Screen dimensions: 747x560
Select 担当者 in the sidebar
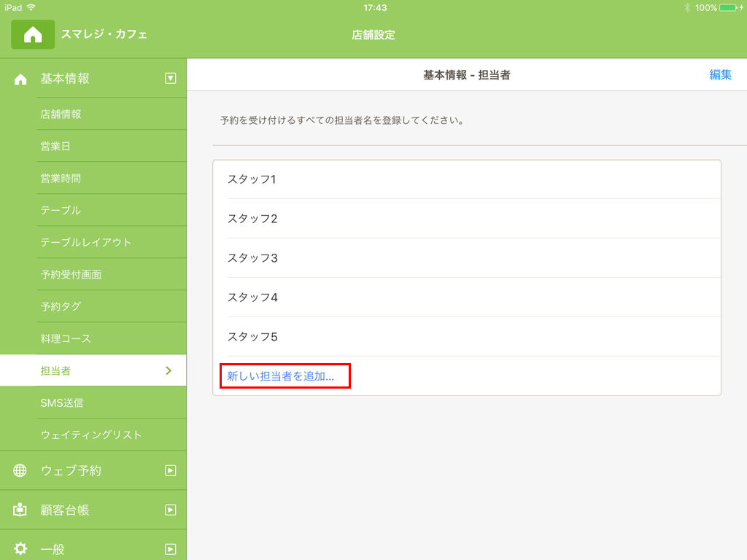tap(93, 370)
